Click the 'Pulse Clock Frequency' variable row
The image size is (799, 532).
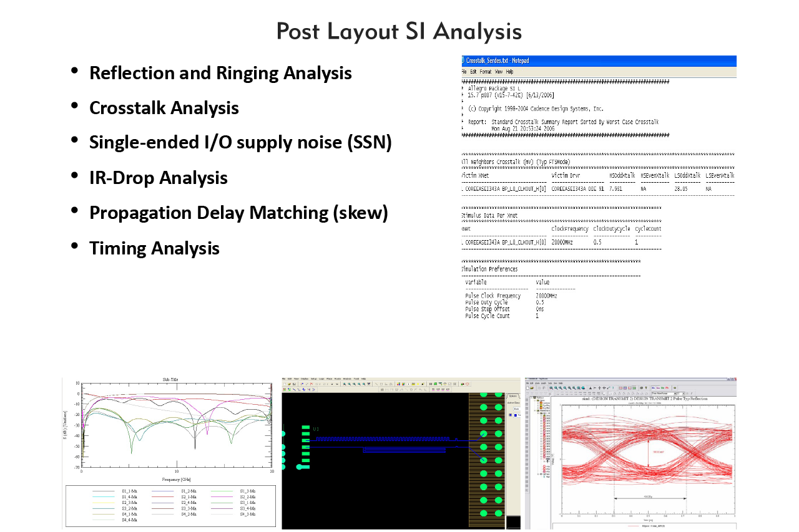click(x=512, y=296)
